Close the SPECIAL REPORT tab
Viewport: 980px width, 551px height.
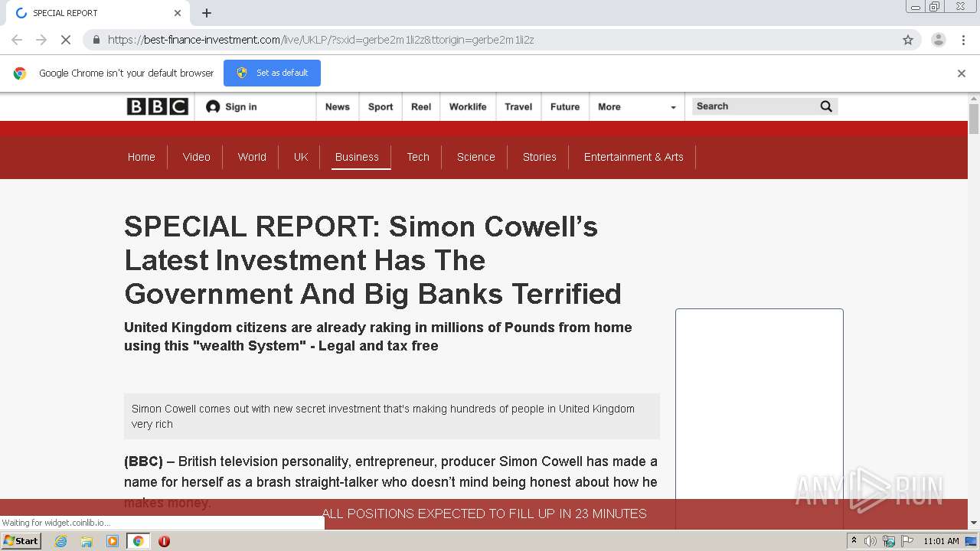point(178,13)
